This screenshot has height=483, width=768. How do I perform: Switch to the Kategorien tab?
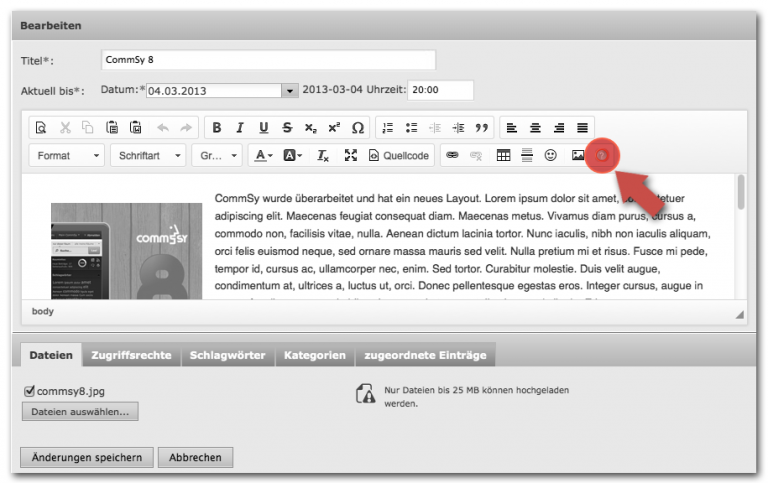coord(314,355)
